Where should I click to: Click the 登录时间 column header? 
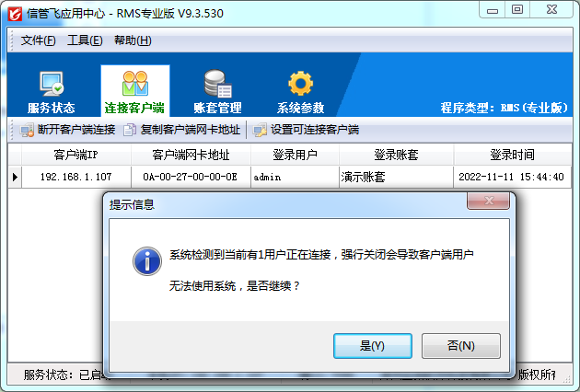click(512, 155)
